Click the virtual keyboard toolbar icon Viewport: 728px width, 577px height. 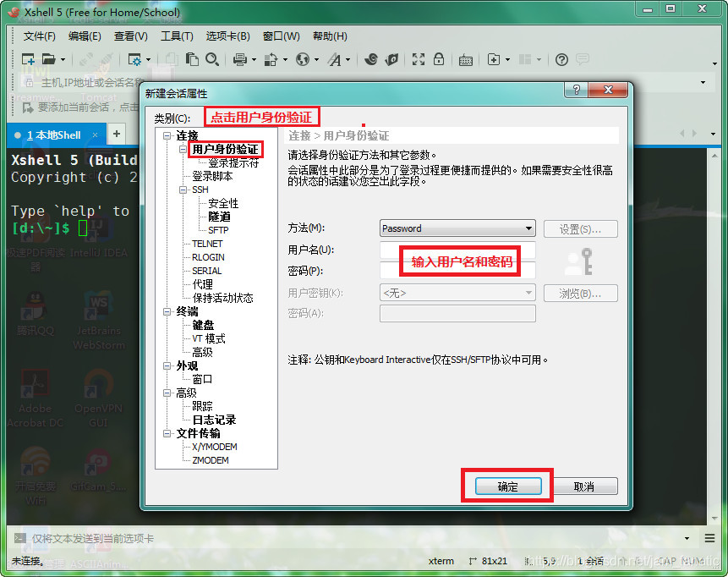click(x=466, y=60)
